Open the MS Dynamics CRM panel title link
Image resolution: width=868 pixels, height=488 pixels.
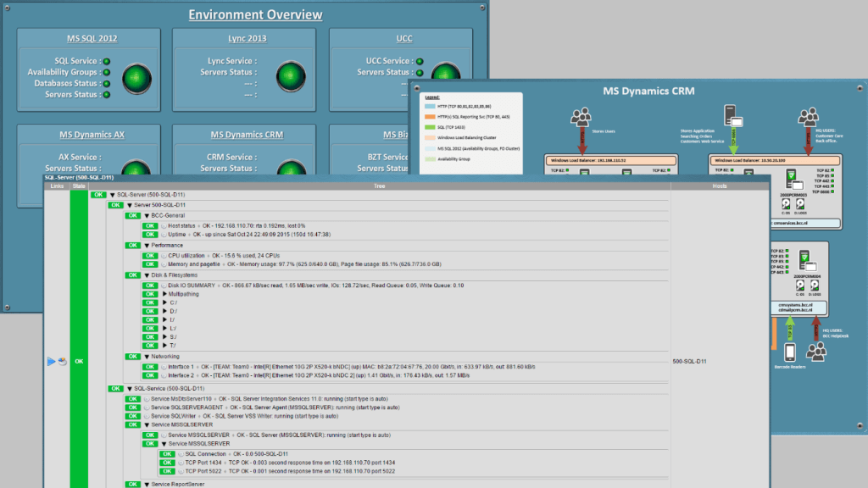247,135
